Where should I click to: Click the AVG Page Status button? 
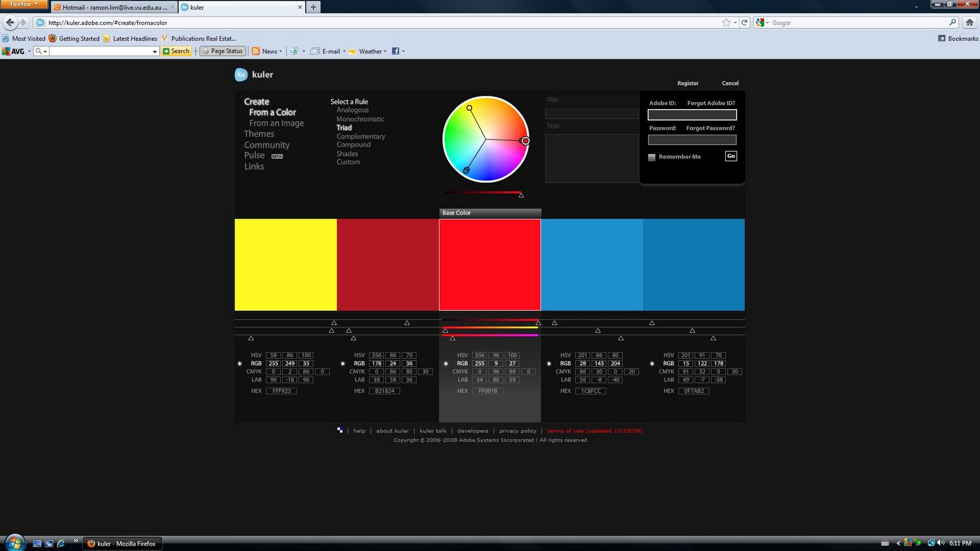point(223,51)
